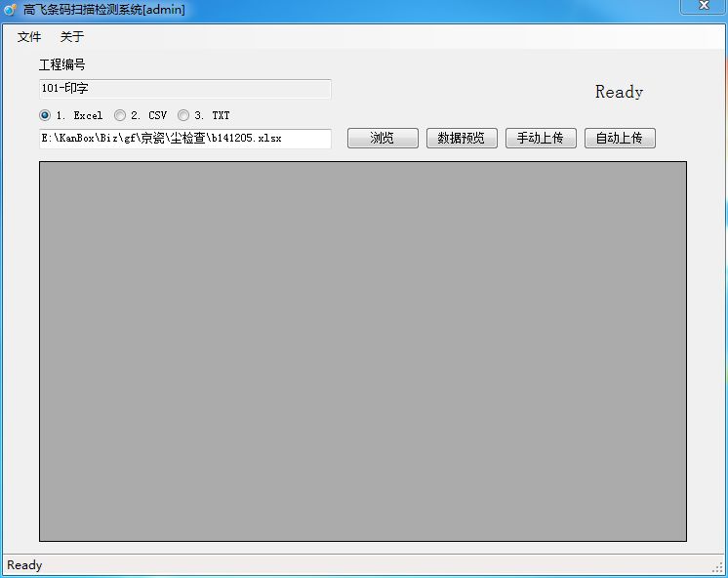Click the resize grip at window corner
728x578 pixels.
pyautogui.click(x=718, y=568)
